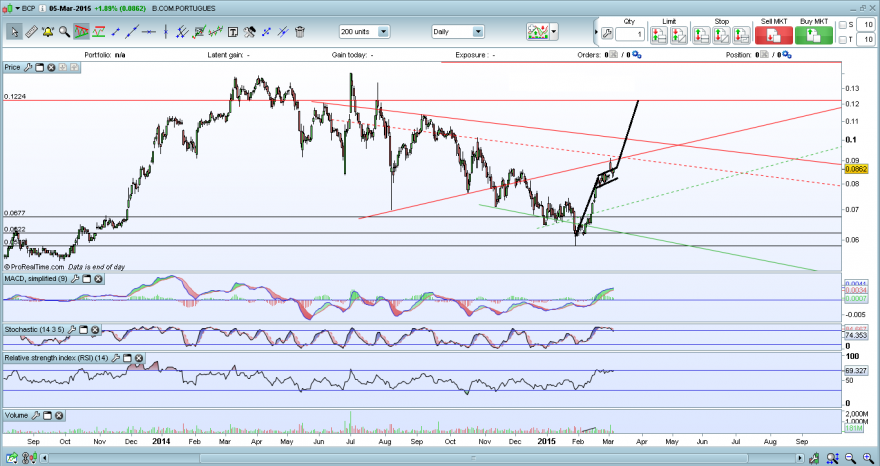The width and height of the screenshot is (880, 466).
Task: Select the triangle pattern drawing tool
Action: [x=81, y=32]
